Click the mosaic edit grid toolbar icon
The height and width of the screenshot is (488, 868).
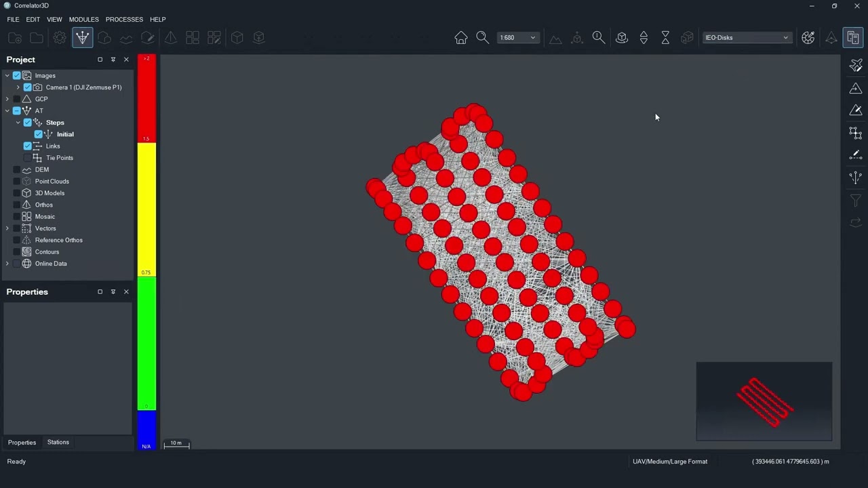(214, 38)
